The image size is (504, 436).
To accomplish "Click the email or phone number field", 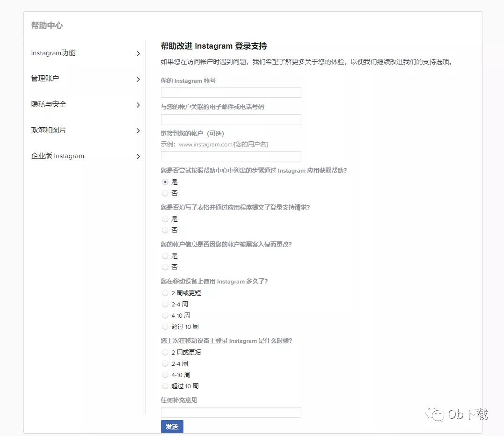I will click(231, 119).
